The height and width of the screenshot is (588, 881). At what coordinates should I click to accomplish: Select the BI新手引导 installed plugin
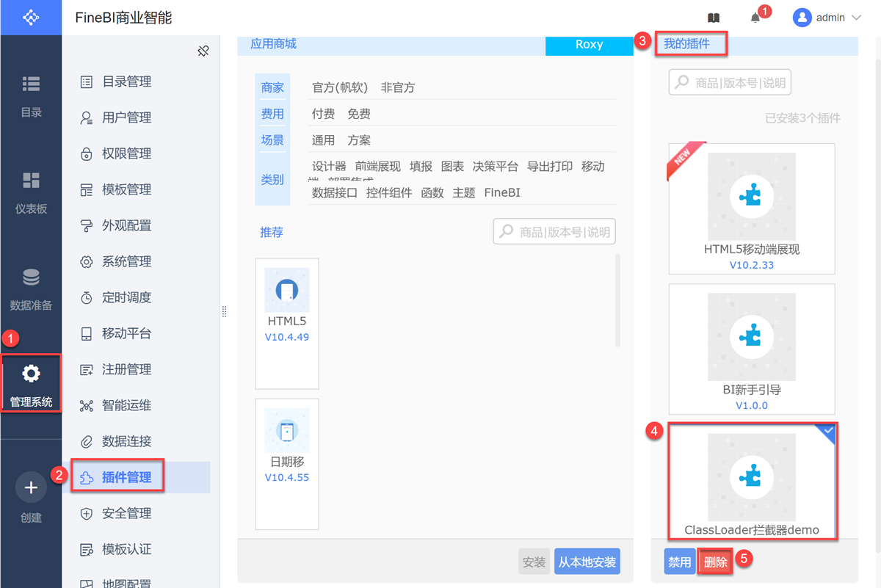click(x=752, y=349)
